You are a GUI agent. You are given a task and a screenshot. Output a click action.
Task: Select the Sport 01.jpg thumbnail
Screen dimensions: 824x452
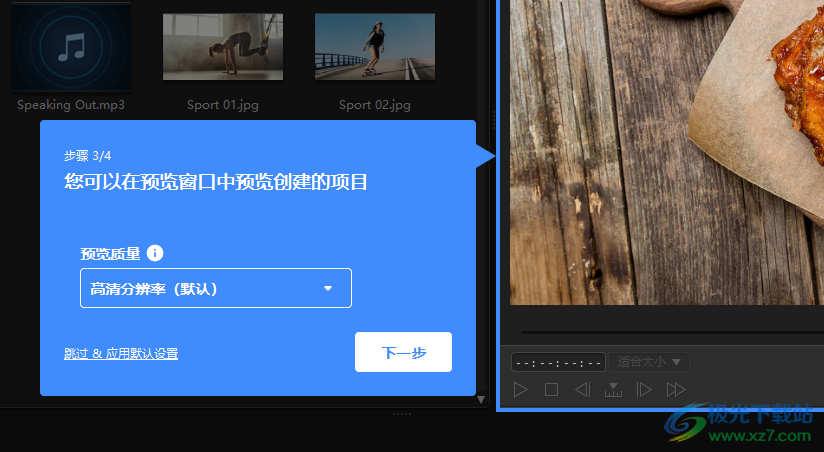coord(223,47)
